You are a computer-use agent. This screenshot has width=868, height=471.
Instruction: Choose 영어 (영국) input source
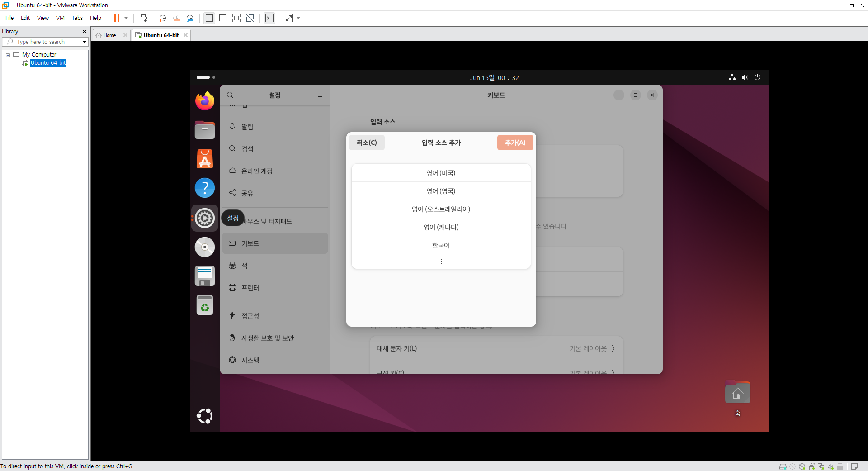pyautogui.click(x=441, y=191)
